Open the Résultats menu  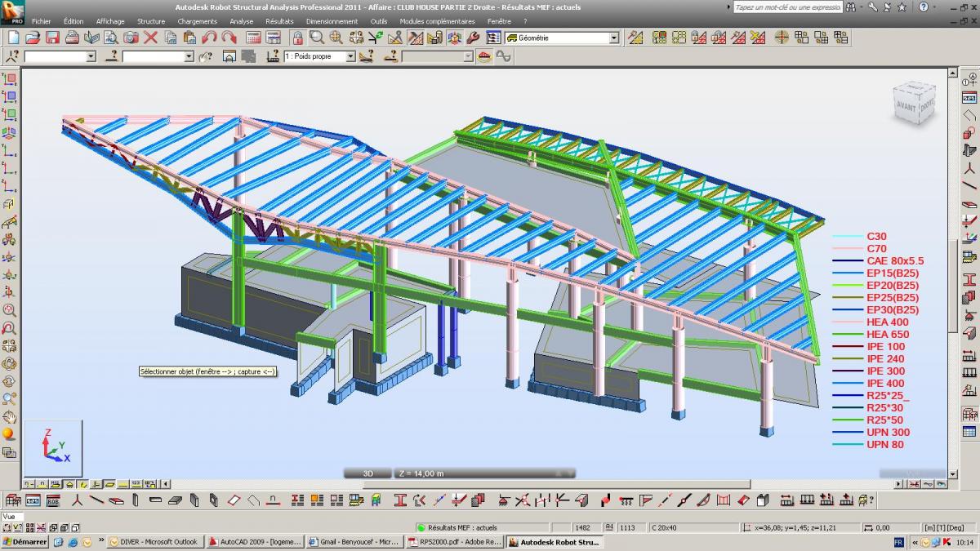coord(279,21)
